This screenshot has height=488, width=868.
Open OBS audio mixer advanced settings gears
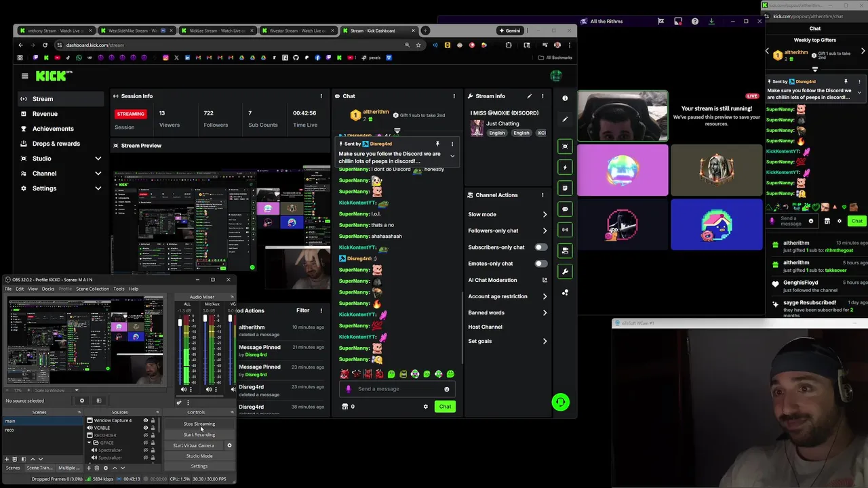coord(179,403)
